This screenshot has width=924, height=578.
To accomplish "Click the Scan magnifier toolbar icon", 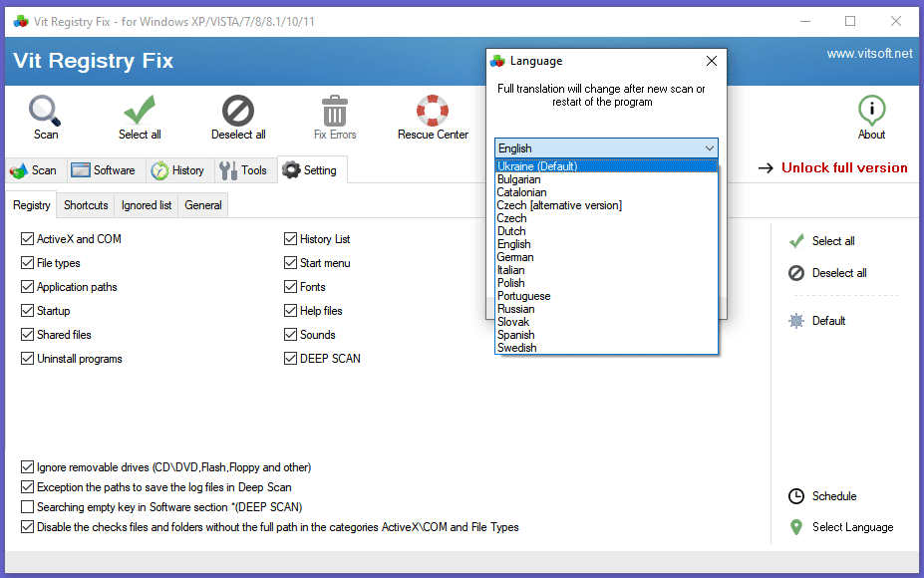I will coord(45,111).
